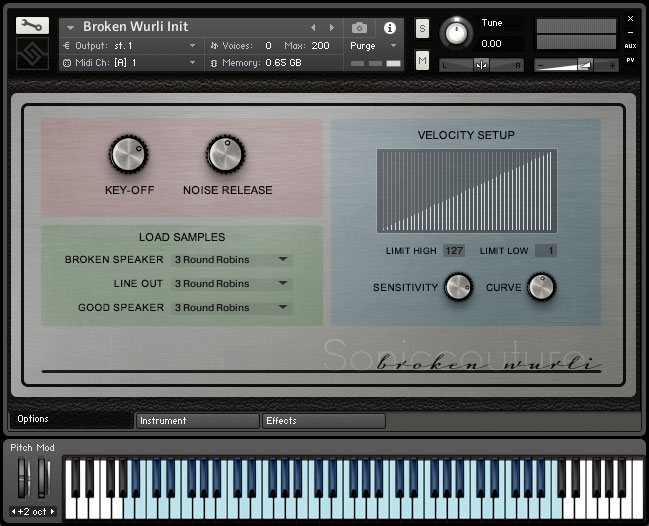This screenshot has height=526, width=649.
Task: Click the pan slider
Action: click(481, 65)
